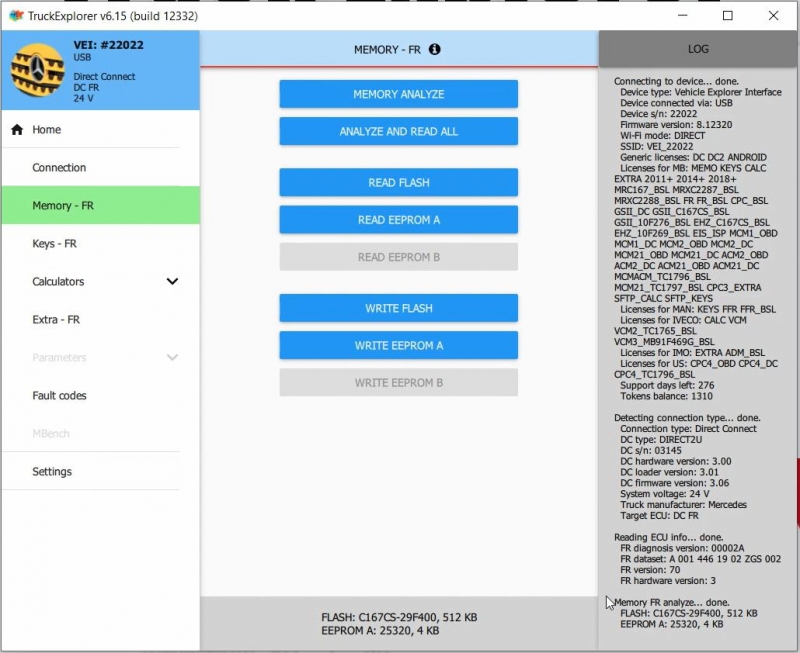The image size is (800, 653).
Task: Expand the Calculators chevron
Action: pos(172,281)
